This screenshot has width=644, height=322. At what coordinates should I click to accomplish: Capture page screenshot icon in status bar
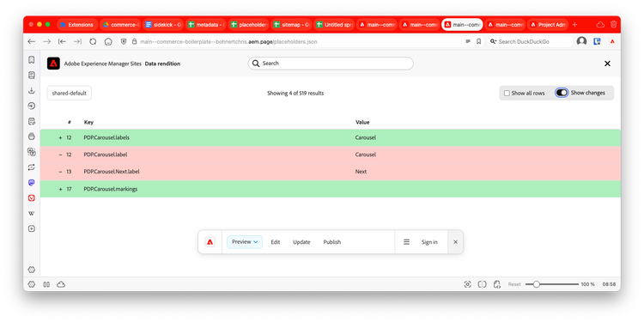(467, 284)
